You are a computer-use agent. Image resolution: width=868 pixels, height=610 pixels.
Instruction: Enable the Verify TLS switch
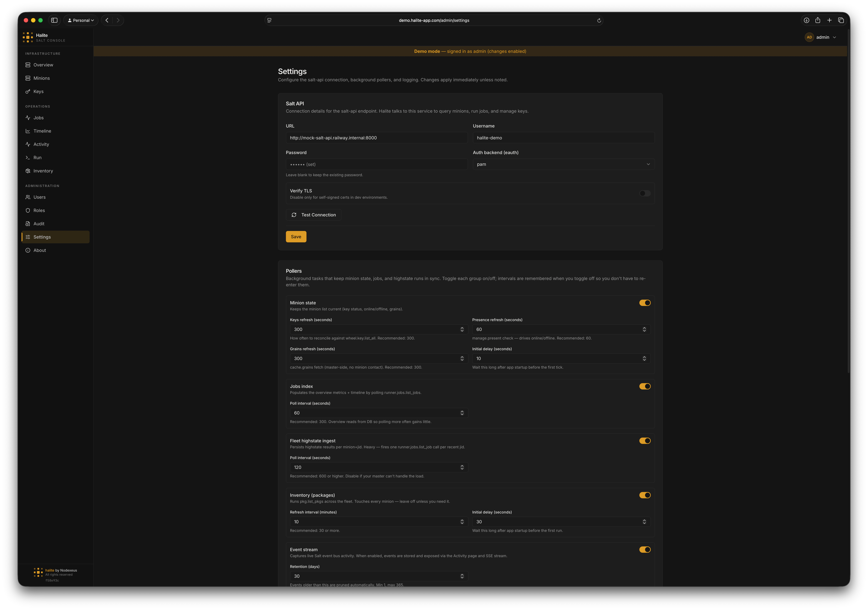pos(645,193)
